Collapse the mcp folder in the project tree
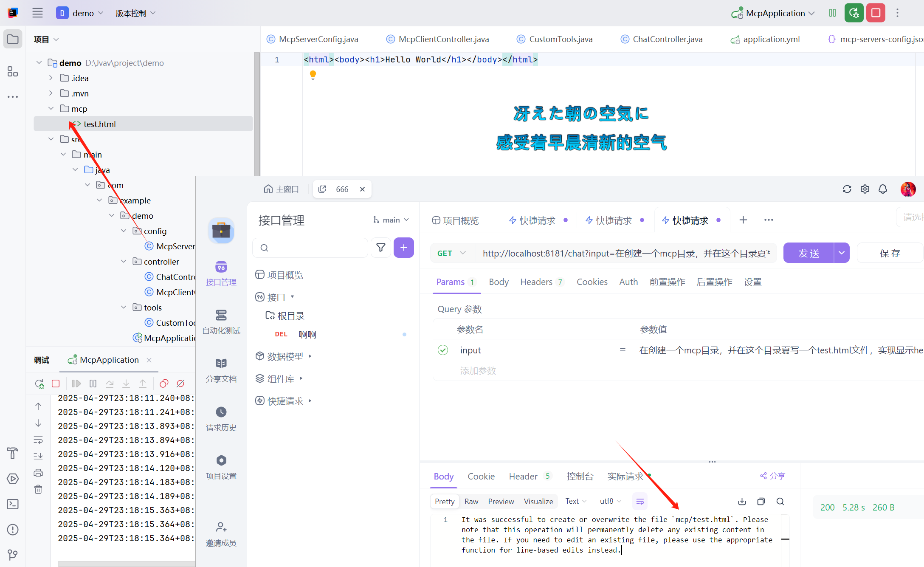Image resolution: width=924 pixels, height=567 pixels. click(x=51, y=109)
